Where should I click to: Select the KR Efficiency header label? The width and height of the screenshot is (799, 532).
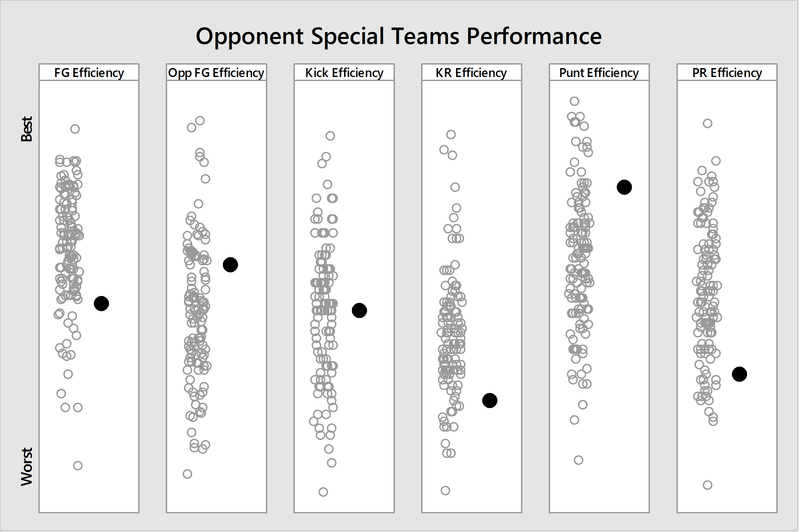pyautogui.click(x=471, y=73)
